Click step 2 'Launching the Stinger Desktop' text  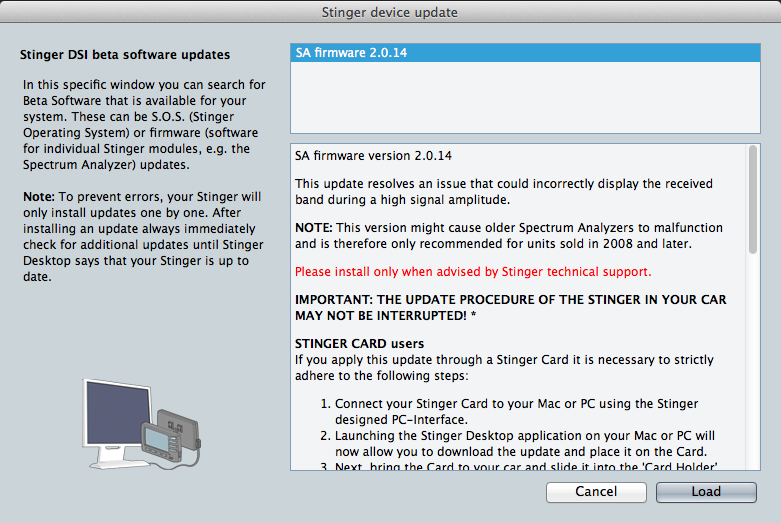pyautogui.click(x=524, y=443)
